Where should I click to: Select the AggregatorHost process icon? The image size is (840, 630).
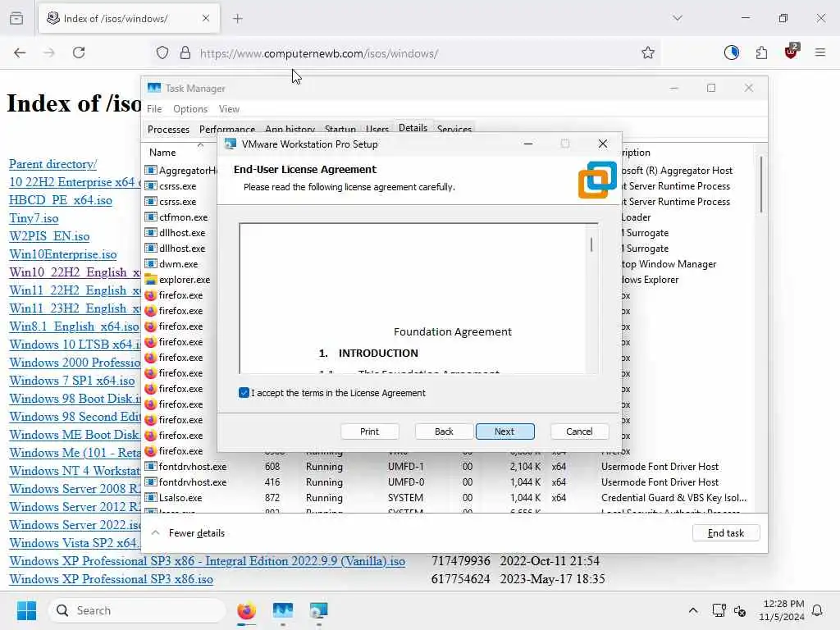pos(151,171)
